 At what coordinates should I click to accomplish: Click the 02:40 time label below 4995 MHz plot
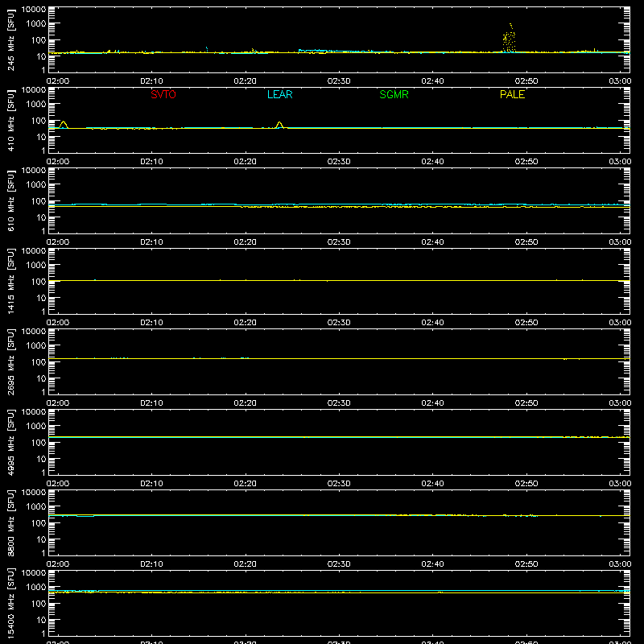tap(432, 484)
